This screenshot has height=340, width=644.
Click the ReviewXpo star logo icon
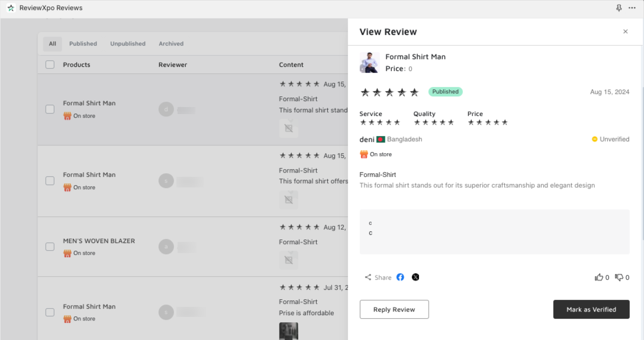click(x=11, y=8)
